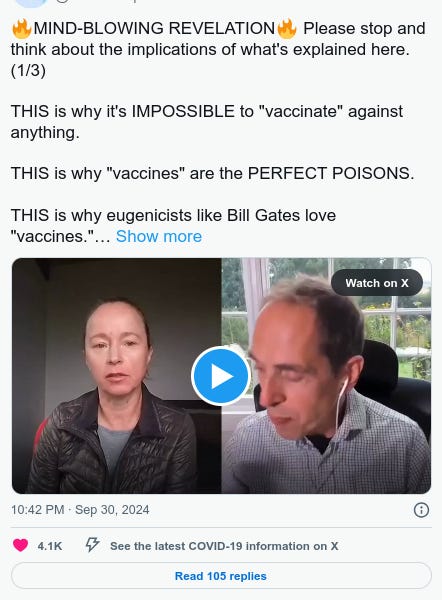Screen dimensions: 442x600
Task: Click the Read 105 replies button
Action: [221, 576]
